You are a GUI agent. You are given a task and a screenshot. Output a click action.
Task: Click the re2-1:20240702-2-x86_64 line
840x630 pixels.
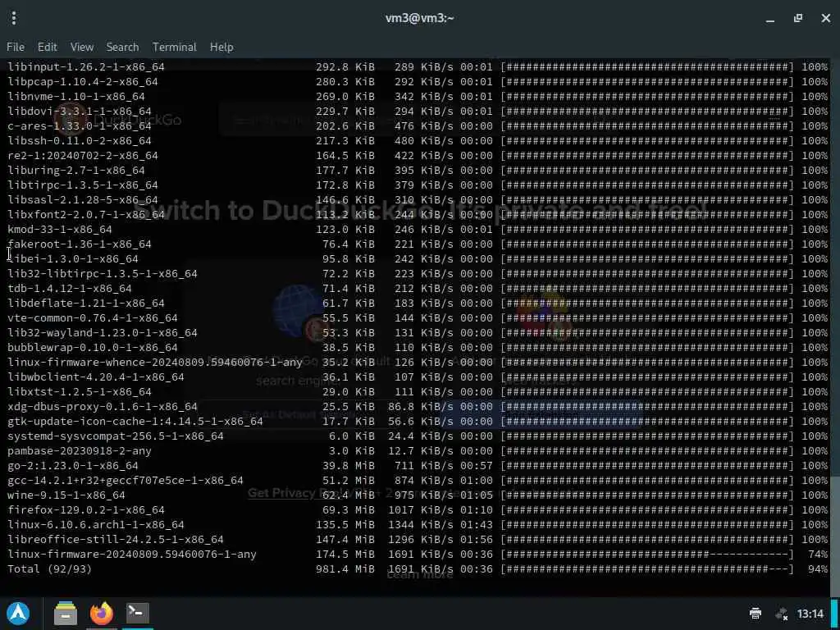click(x=418, y=156)
